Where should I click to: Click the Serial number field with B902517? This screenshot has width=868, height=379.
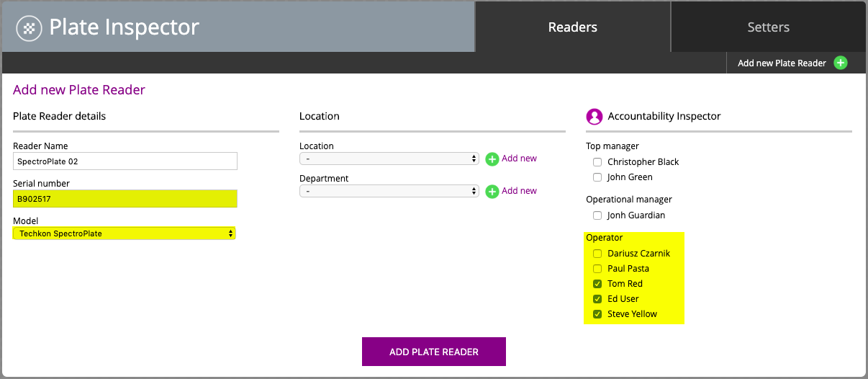point(125,198)
